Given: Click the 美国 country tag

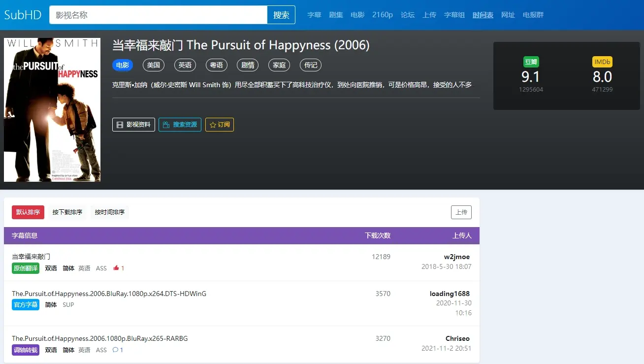Looking at the screenshot, I should pos(153,65).
